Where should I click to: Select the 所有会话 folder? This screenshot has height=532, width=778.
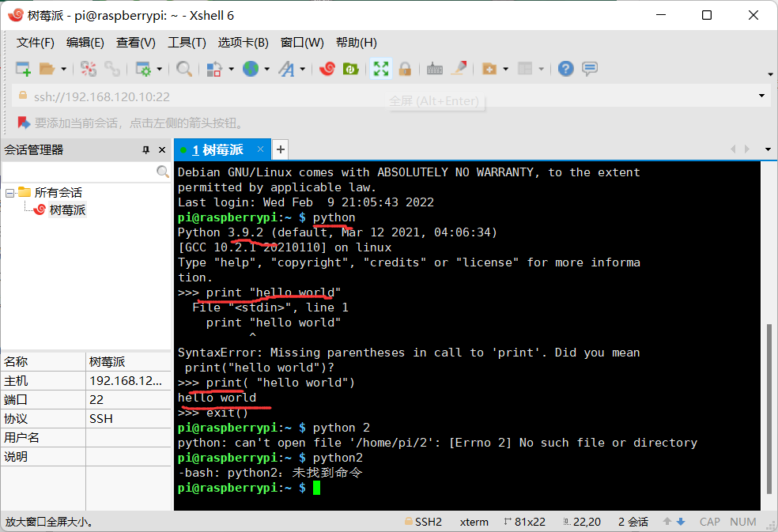tap(58, 193)
